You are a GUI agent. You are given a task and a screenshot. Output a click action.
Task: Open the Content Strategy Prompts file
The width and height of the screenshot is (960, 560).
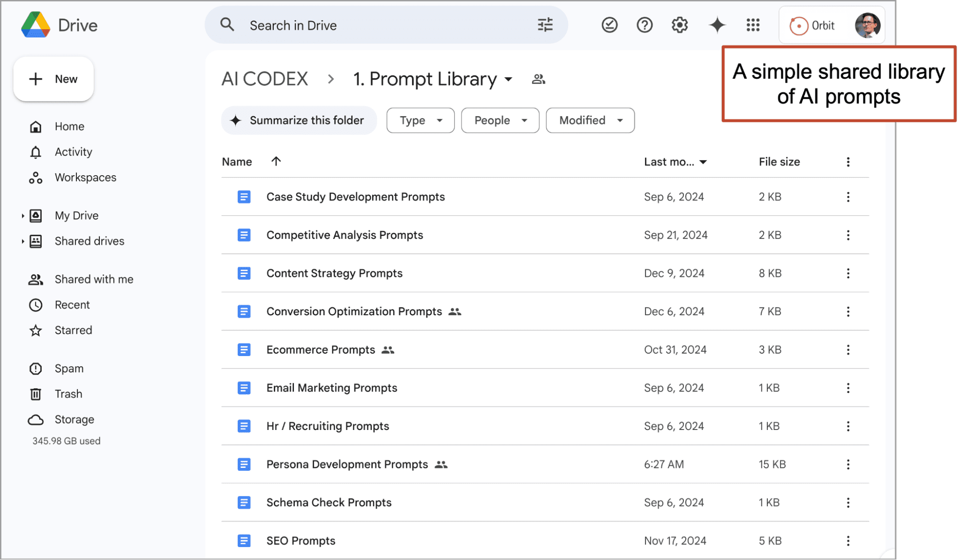(334, 273)
